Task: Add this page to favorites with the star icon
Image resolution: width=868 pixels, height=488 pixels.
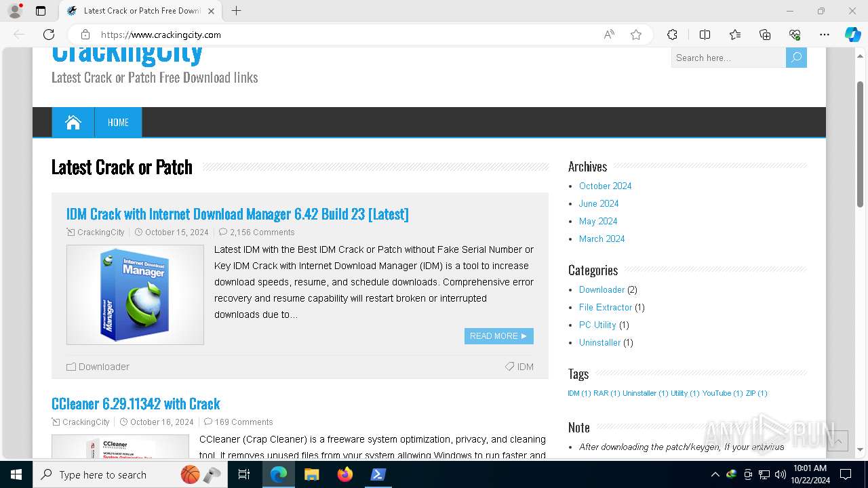Action: click(636, 35)
